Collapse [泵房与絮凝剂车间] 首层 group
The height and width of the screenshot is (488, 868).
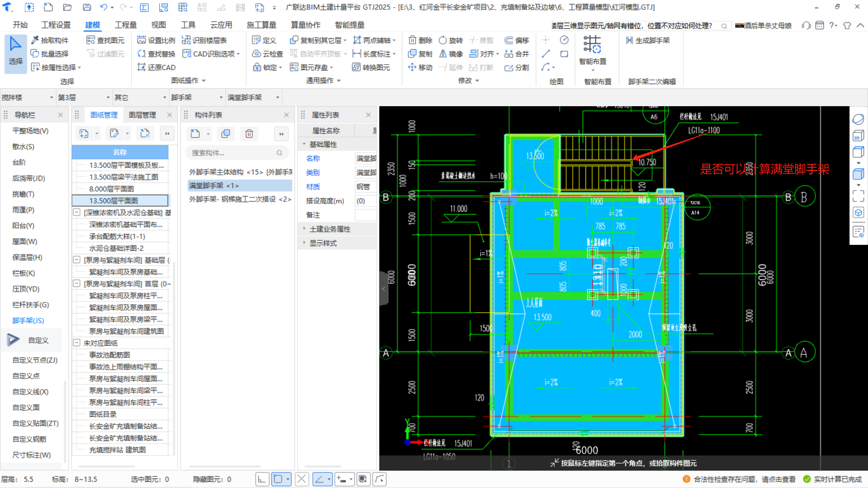pyautogui.click(x=76, y=283)
